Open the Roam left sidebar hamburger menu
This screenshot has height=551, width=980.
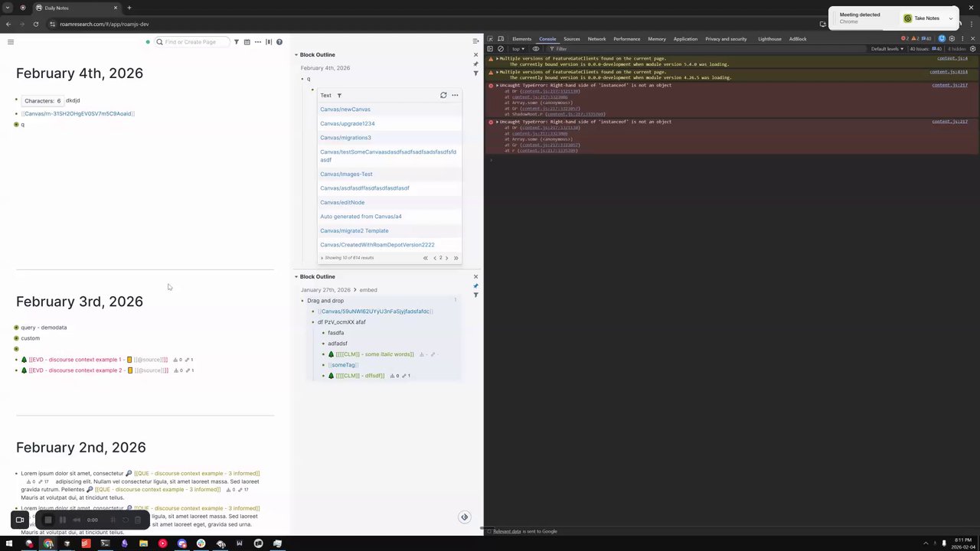(x=11, y=42)
